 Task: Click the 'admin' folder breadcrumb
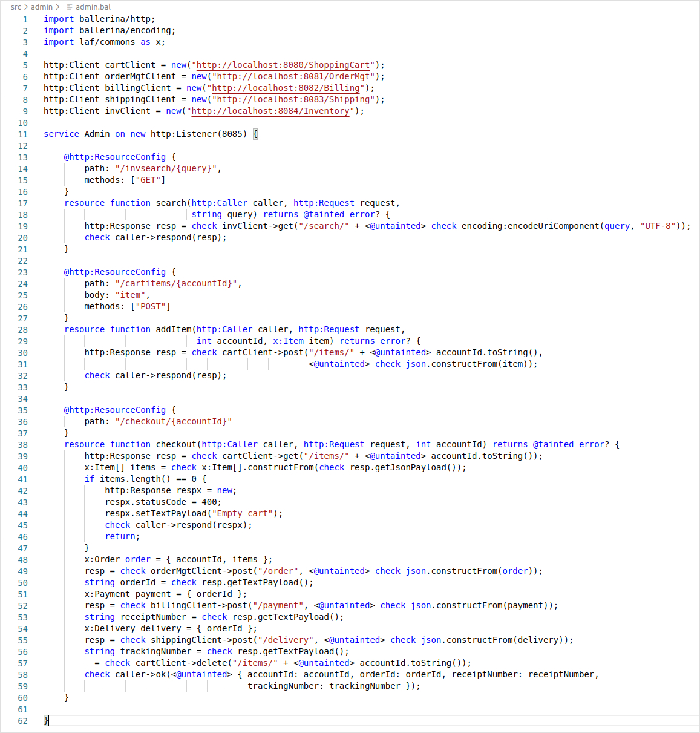(42, 7)
